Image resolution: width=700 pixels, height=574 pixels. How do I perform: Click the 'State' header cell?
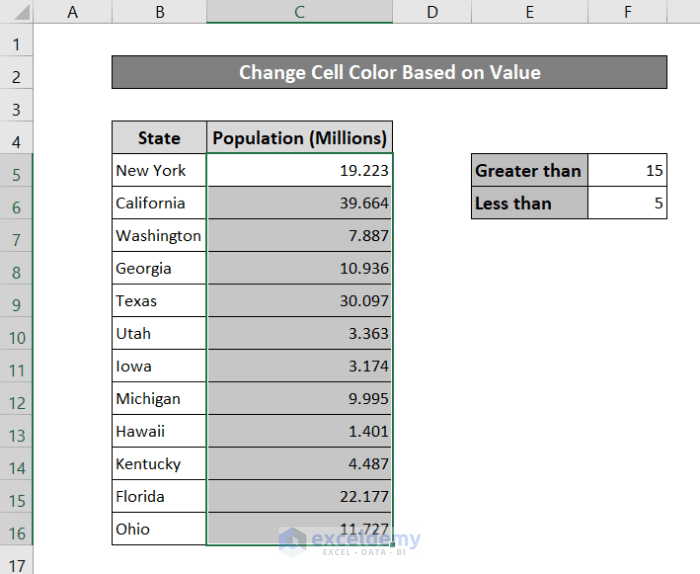[x=159, y=137]
